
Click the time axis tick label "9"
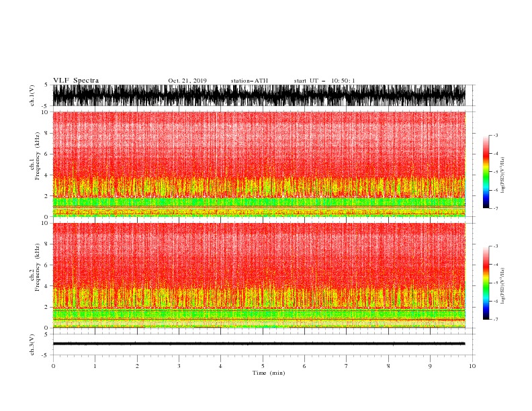[430, 366]
